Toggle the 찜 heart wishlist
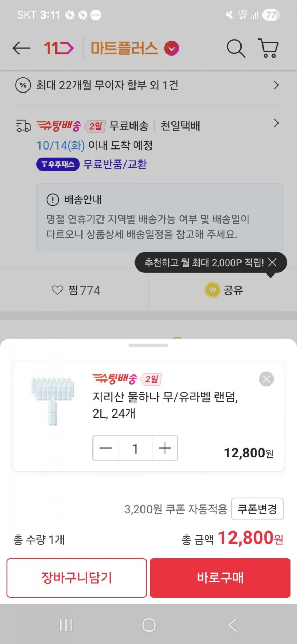 57,290
